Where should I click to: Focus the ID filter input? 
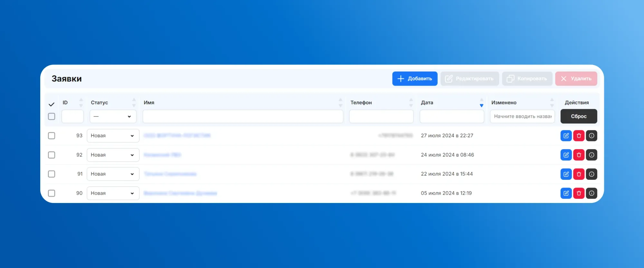pos(72,116)
